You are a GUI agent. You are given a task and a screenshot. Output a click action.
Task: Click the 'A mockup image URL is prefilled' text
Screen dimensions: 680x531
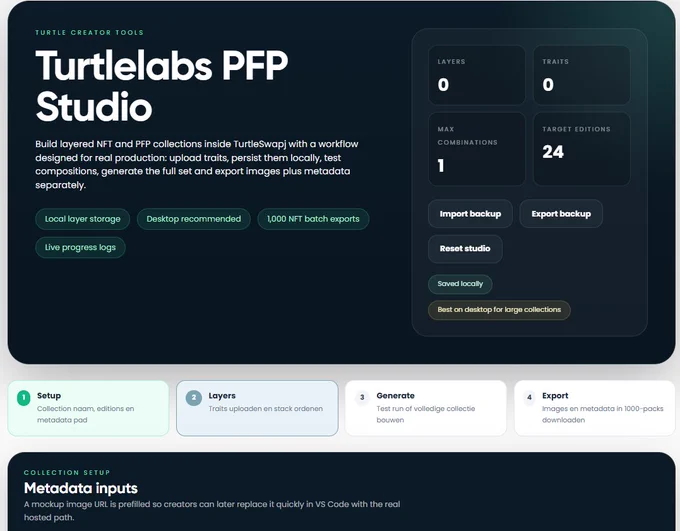pyautogui.click(x=212, y=511)
